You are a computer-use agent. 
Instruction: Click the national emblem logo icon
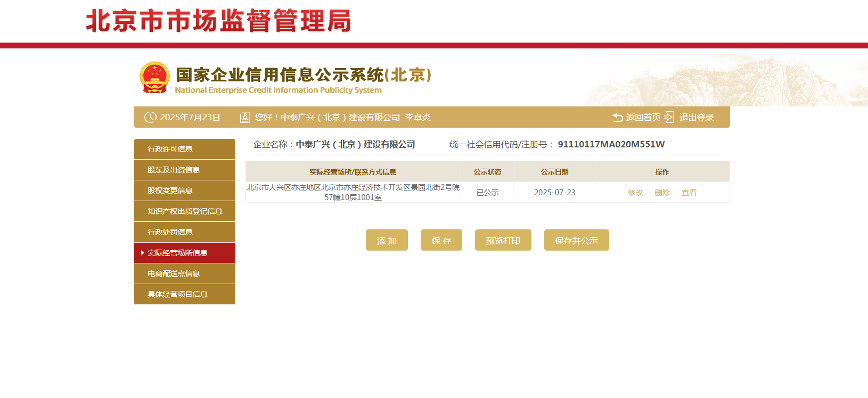click(x=154, y=78)
